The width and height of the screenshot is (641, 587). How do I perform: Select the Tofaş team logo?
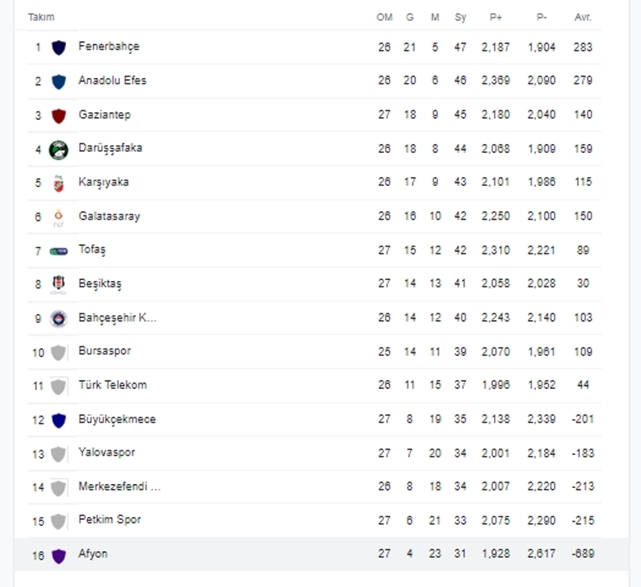coord(58,251)
